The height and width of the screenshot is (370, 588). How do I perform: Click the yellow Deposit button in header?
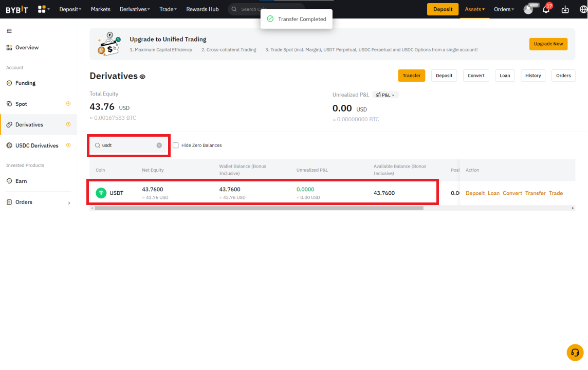(x=443, y=9)
